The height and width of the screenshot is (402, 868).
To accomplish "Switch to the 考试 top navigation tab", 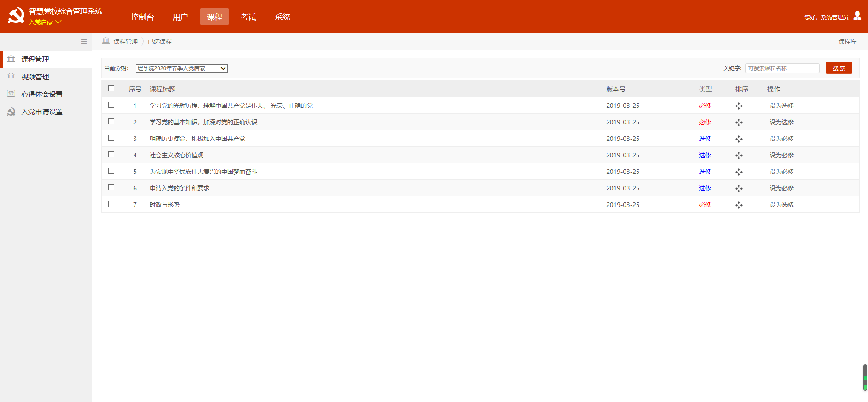I will tap(248, 17).
